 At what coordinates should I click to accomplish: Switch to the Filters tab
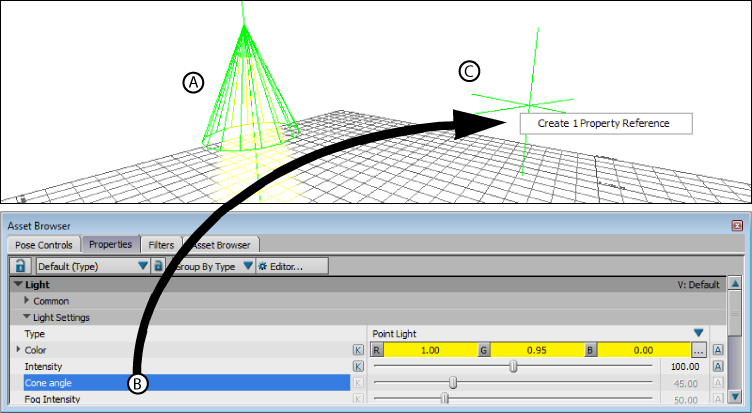click(x=161, y=244)
